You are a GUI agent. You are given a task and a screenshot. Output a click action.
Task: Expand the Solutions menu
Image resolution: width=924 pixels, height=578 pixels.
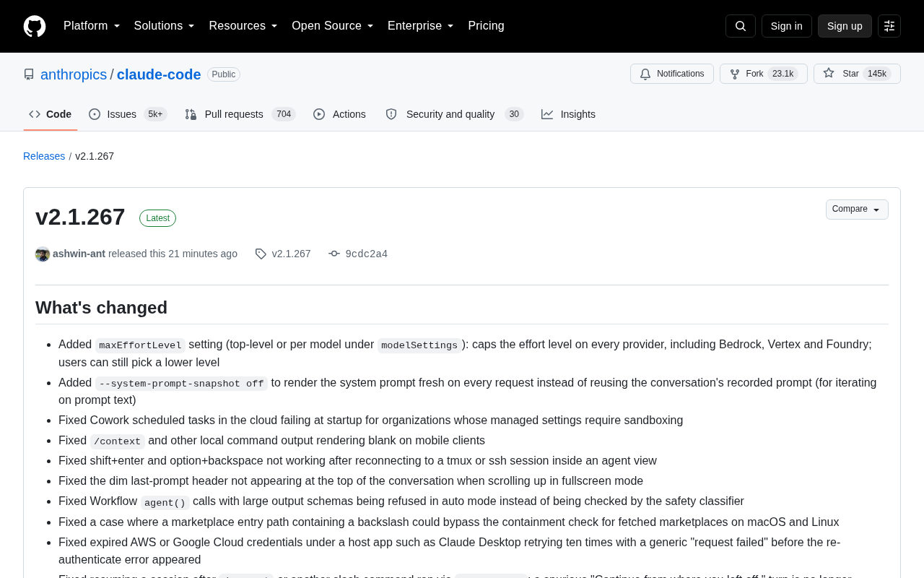(x=165, y=26)
